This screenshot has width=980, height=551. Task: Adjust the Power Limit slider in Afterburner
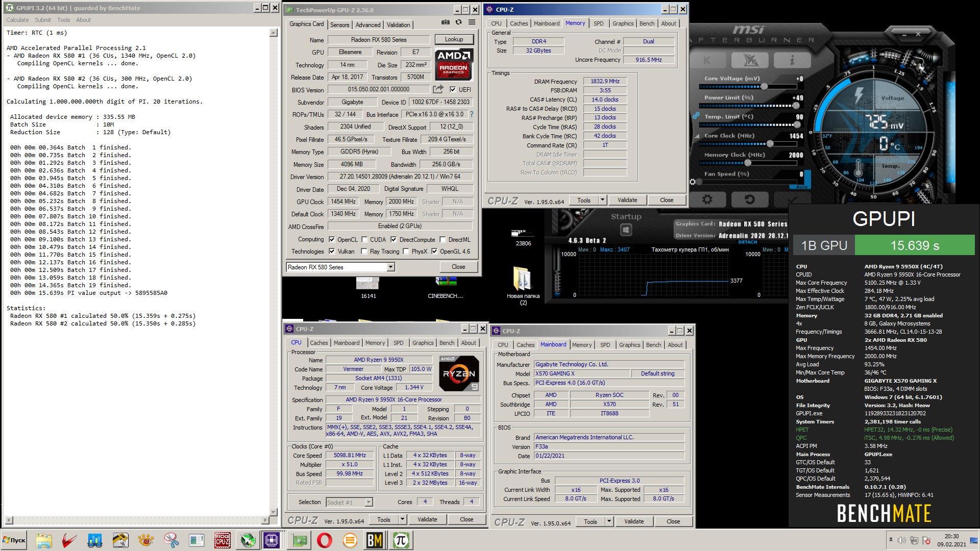tap(749, 106)
